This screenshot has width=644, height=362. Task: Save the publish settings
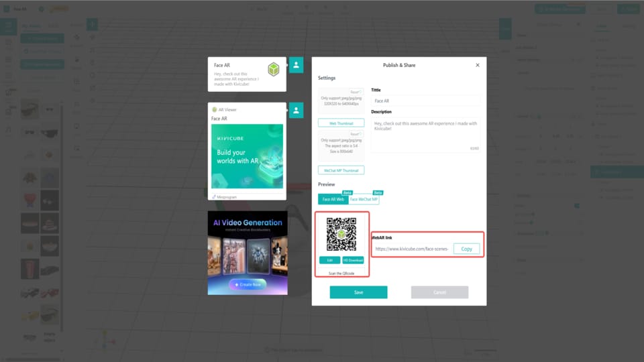[358, 292]
